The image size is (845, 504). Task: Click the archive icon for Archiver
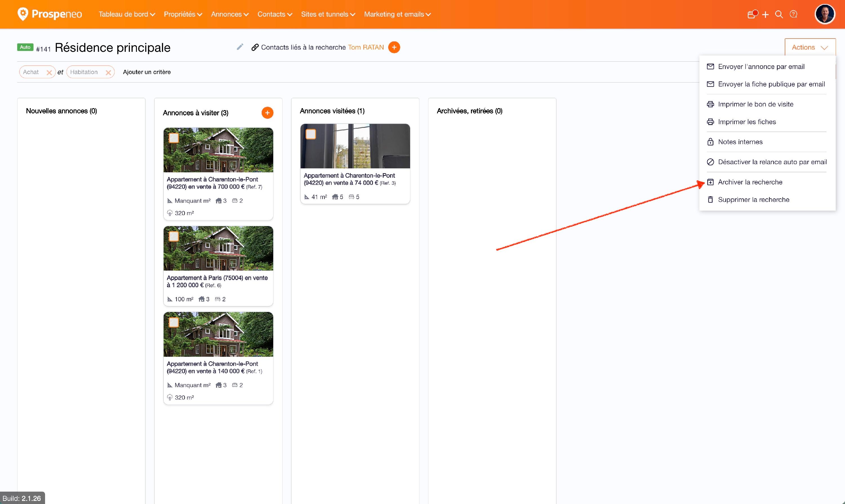tap(710, 182)
